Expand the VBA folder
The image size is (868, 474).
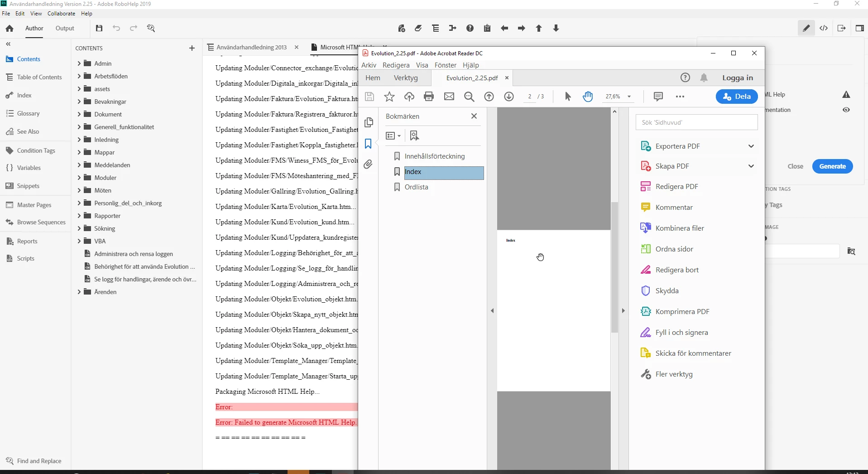[x=79, y=241]
